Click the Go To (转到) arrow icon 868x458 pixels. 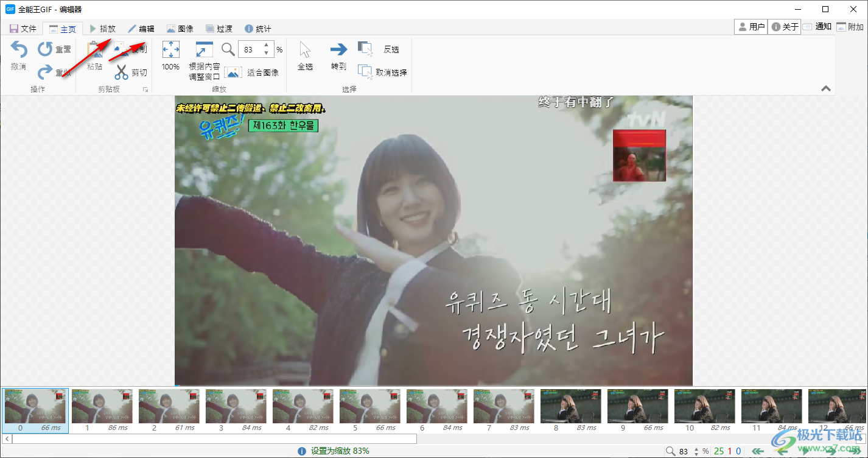(x=338, y=49)
